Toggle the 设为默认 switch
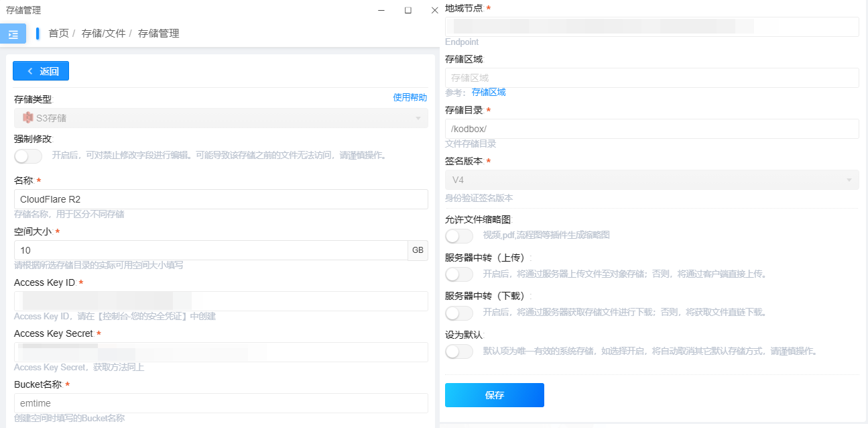Viewport: 868px width, 428px height. click(x=459, y=352)
